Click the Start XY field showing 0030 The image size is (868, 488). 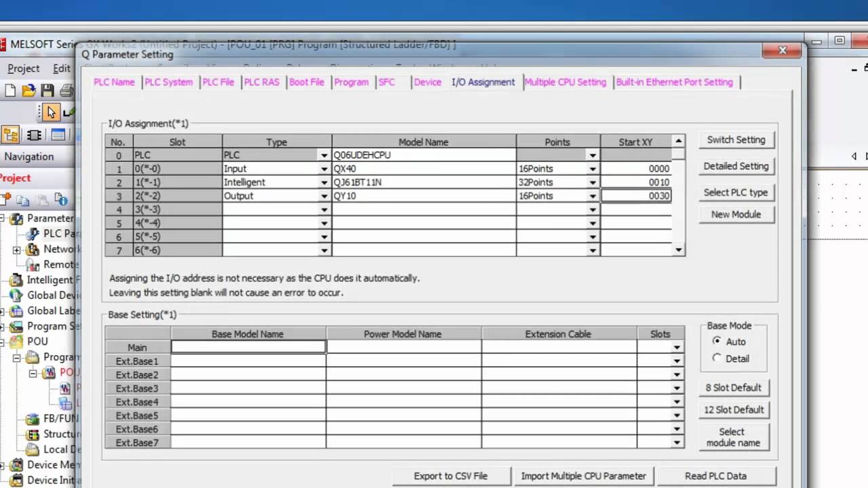(636, 196)
